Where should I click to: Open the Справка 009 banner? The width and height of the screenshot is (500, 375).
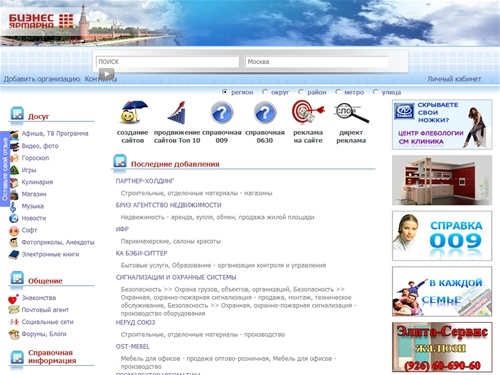click(442, 236)
